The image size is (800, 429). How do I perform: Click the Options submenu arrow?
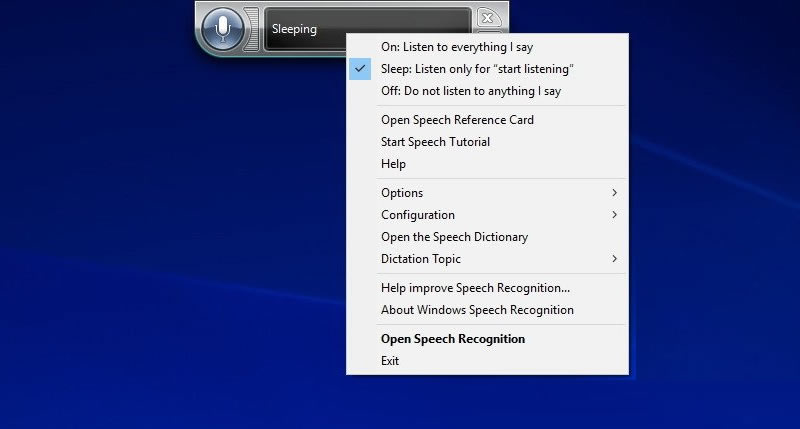pos(614,193)
